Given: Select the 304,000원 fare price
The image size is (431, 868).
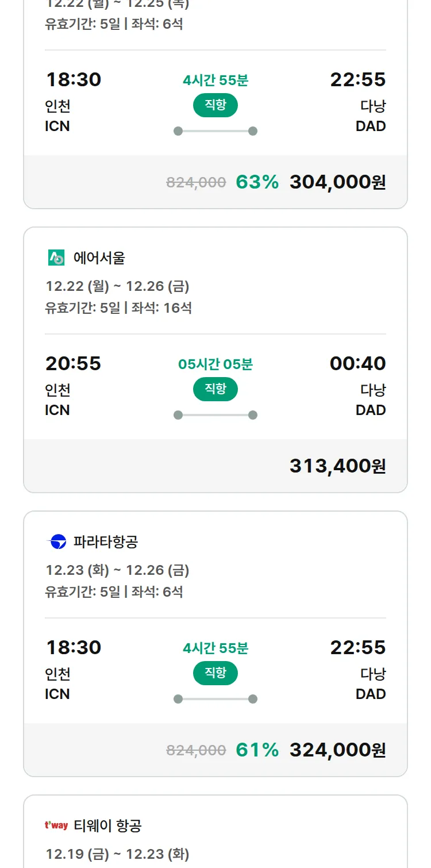Looking at the screenshot, I should click(337, 182).
